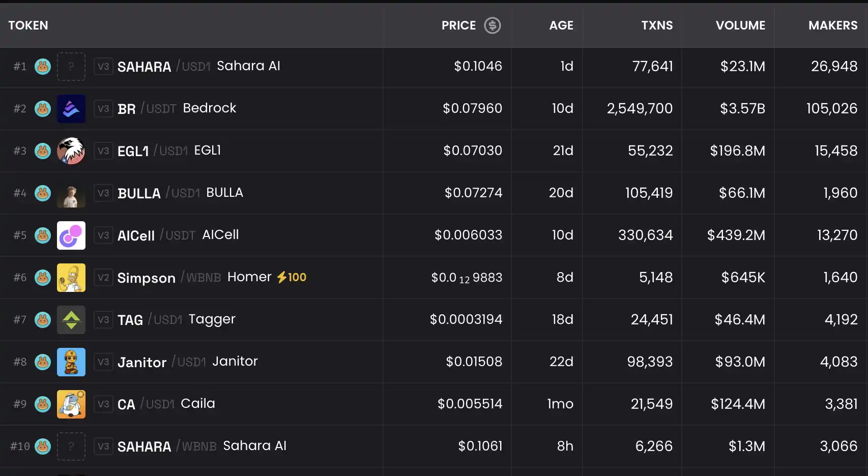Click PancakeSwap icon on row #1
The image size is (868, 476).
(43, 67)
